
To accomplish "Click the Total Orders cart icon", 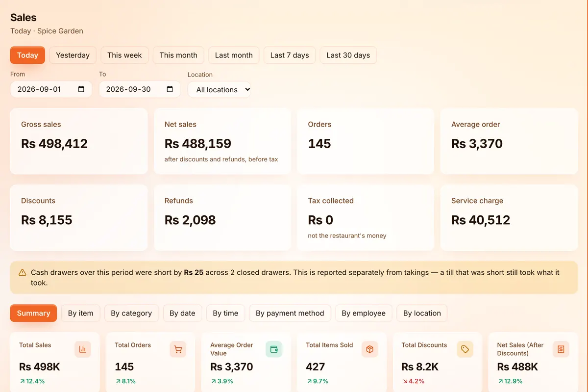I will tap(178, 349).
